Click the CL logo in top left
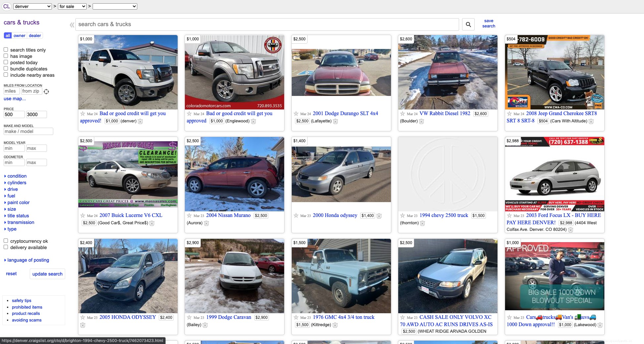 (x=7, y=6)
